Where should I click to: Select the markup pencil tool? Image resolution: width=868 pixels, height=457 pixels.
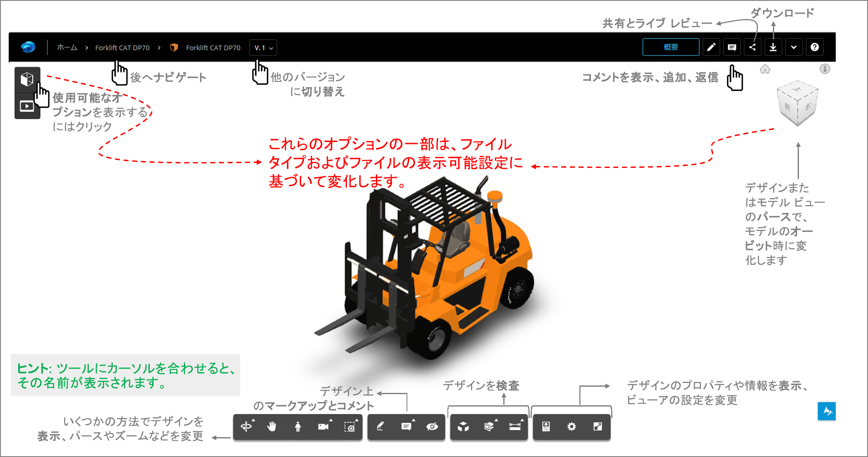[380, 426]
